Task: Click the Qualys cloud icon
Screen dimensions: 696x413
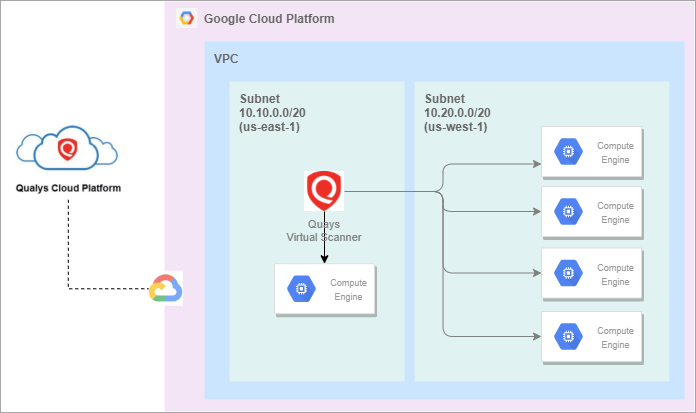Action: [67, 148]
